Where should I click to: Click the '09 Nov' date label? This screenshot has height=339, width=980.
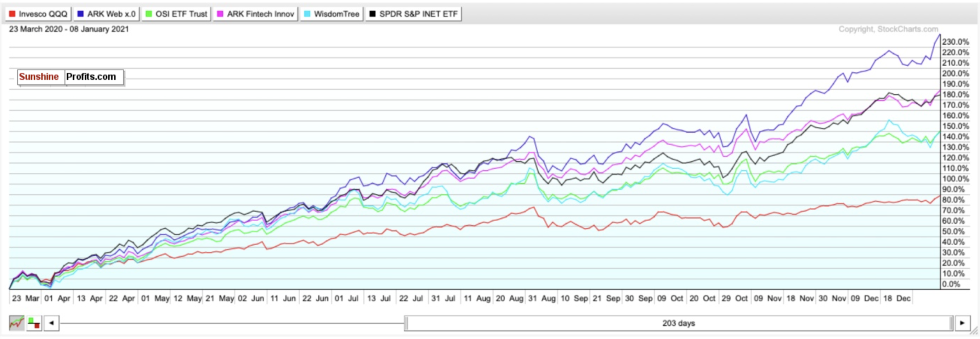click(x=768, y=298)
